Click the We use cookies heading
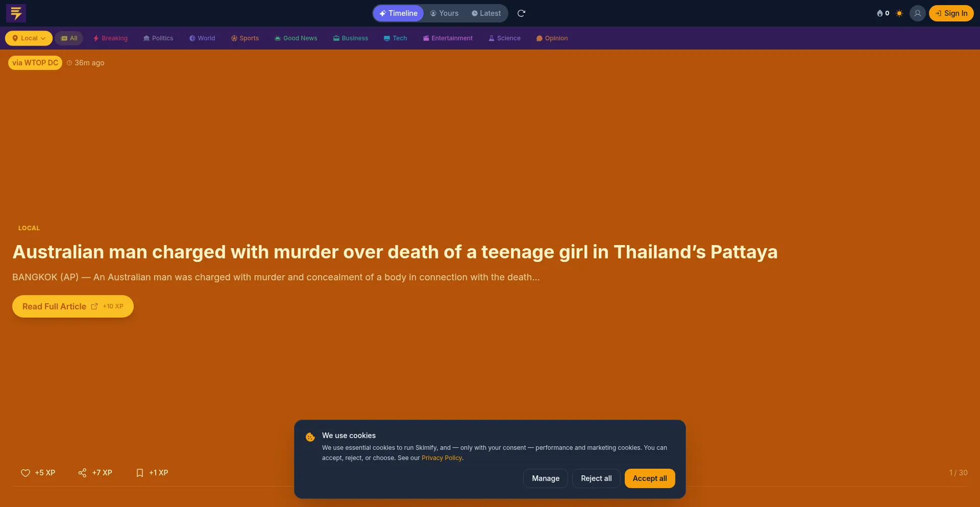The width and height of the screenshot is (980, 507). [x=349, y=436]
